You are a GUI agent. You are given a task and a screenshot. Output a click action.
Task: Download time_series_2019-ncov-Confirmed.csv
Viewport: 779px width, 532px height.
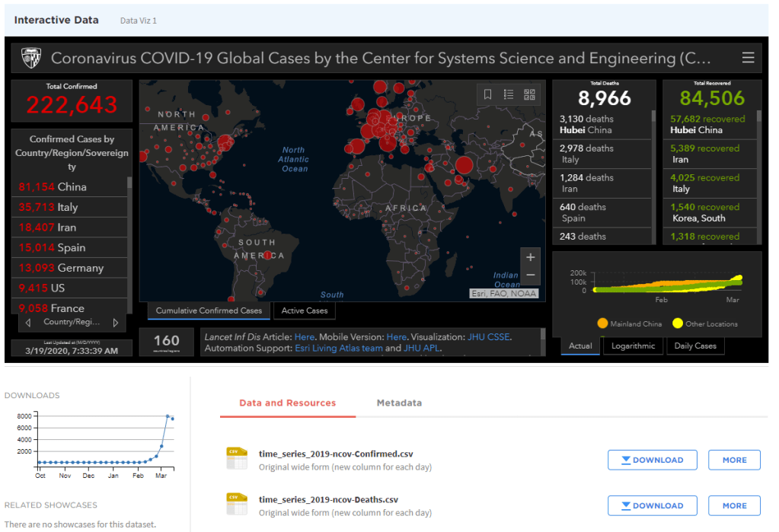(x=651, y=460)
